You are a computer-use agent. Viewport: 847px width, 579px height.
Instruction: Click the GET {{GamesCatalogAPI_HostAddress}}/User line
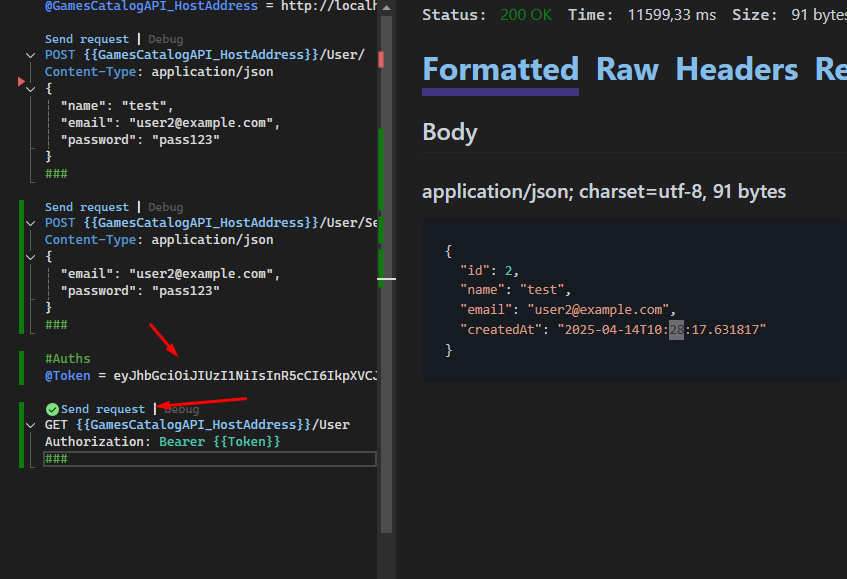point(197,425)
